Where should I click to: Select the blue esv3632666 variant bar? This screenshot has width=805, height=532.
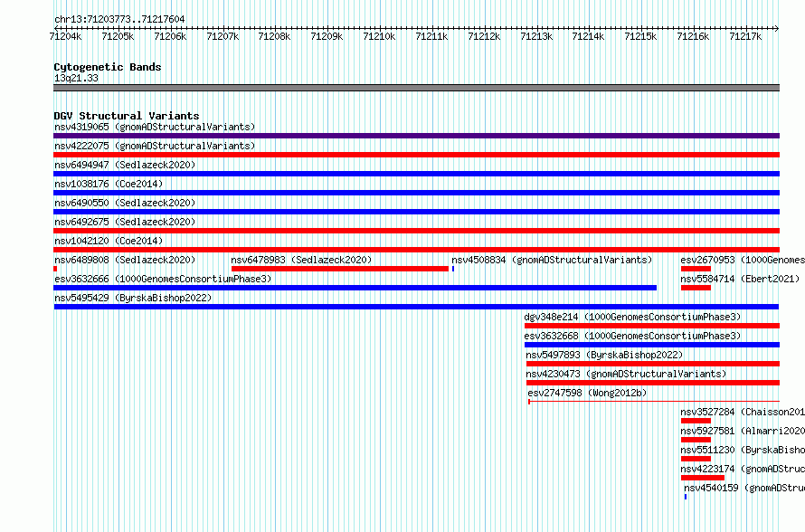355,288
